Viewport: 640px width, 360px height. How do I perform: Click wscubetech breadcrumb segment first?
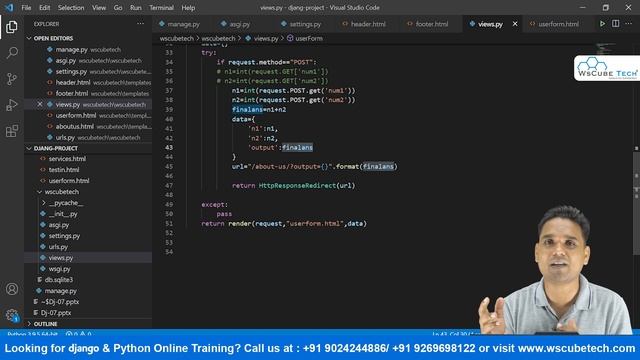pos(176,38)
